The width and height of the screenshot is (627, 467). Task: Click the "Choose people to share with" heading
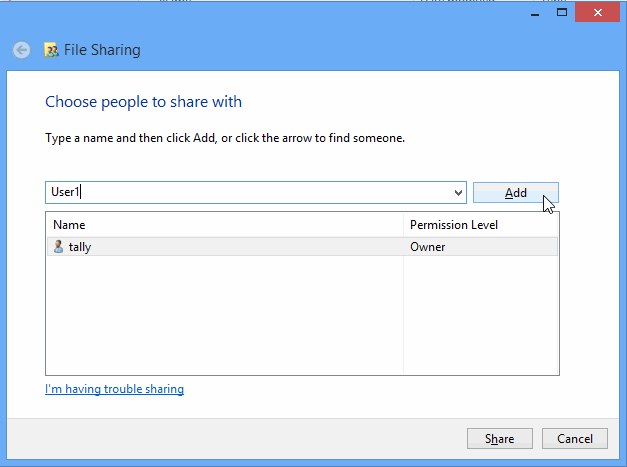pyautogui.click(x=144, y=102)
